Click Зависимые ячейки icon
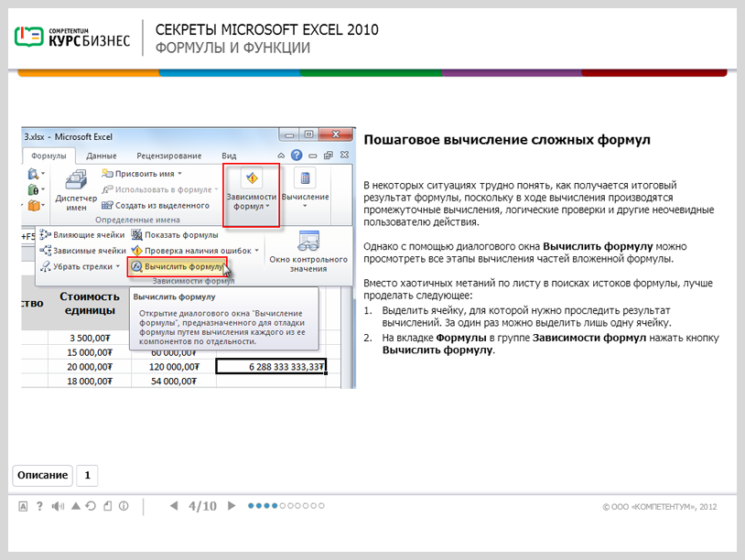 coord(45,251)
